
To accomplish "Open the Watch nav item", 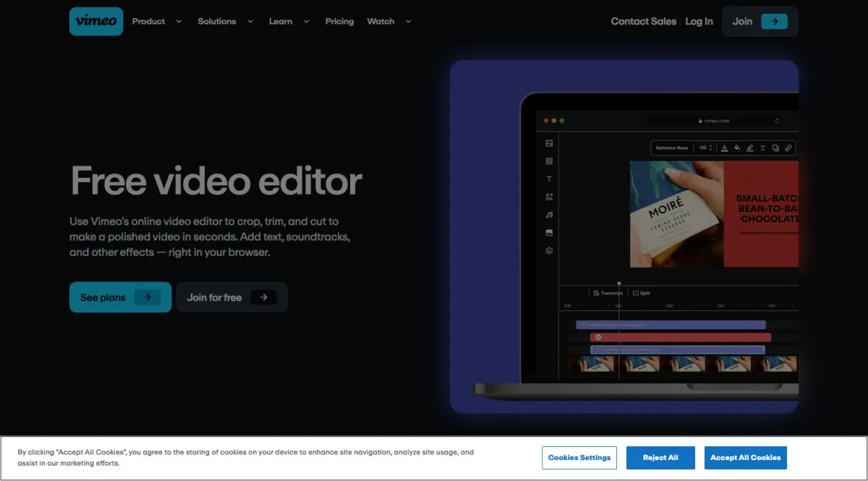I will click(x=380, y=22).
